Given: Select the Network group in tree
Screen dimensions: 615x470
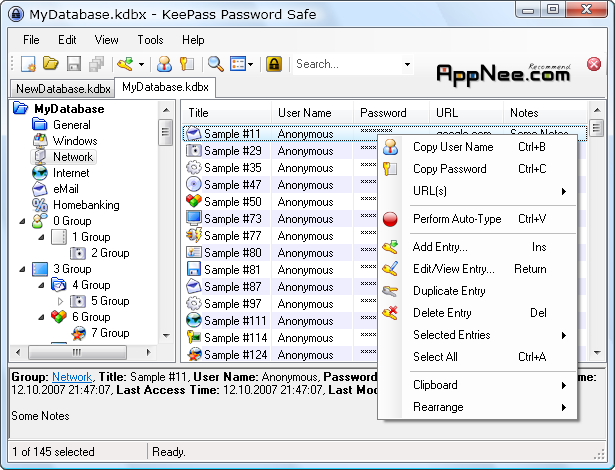Looking at the screenshot, I should pos(73,157).
